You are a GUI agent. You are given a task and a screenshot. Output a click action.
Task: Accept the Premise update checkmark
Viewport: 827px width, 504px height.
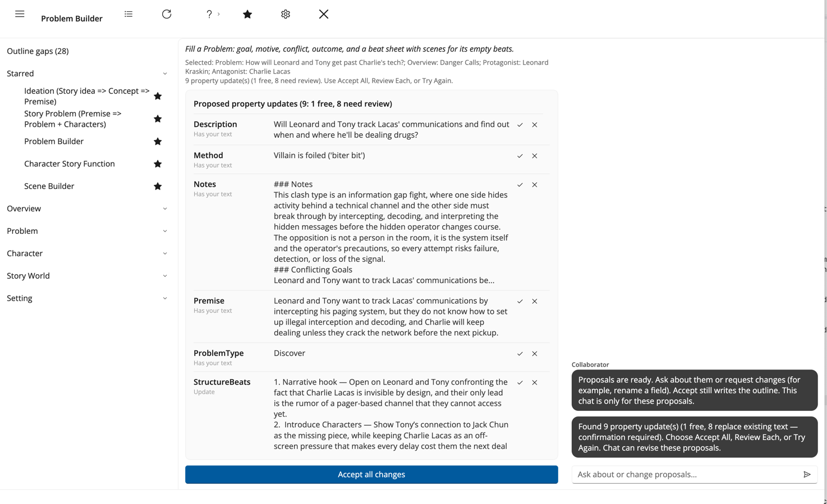(x=520, y=302)
